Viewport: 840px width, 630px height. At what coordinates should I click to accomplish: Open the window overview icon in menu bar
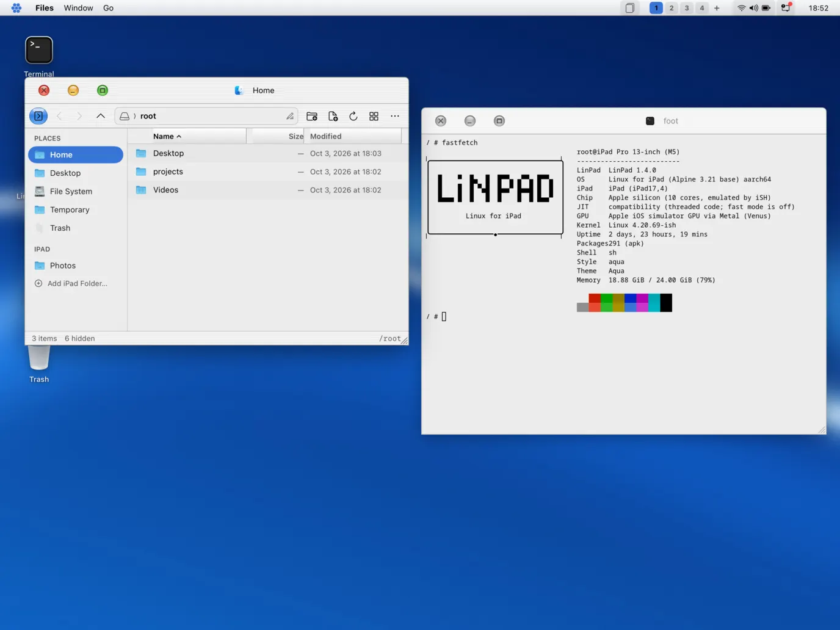point(630,8)
